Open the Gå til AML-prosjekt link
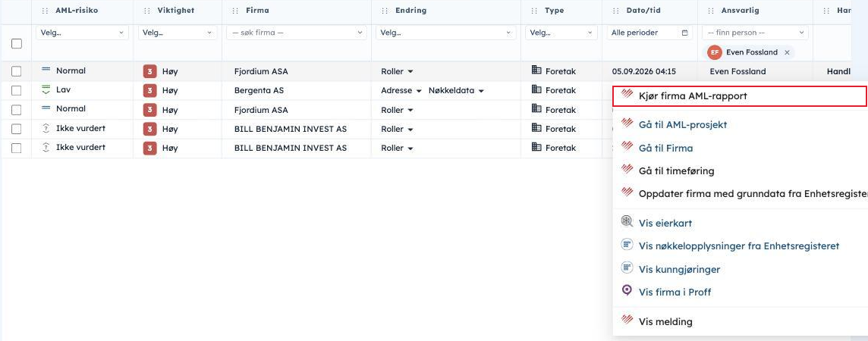The height and width of the screenshot is (341, 868). pyautogui.click(x=683, y=125)
